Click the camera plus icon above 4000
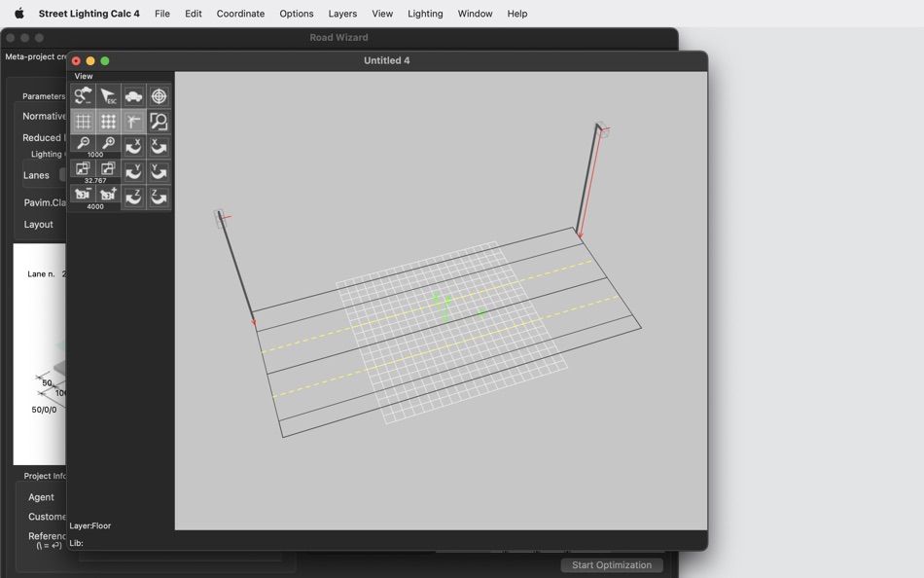The image size is (924, 578). point(108,194)
